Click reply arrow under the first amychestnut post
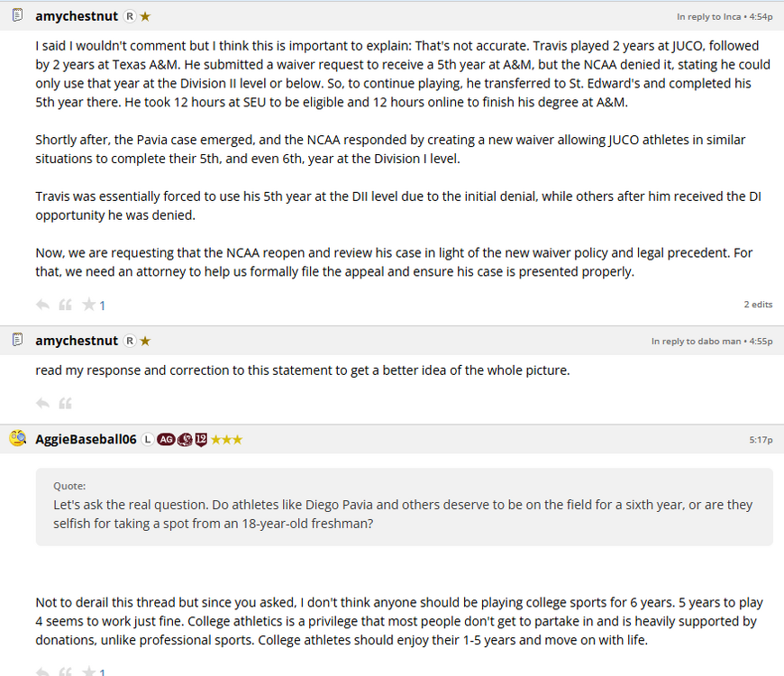 [x=42, y=305]
